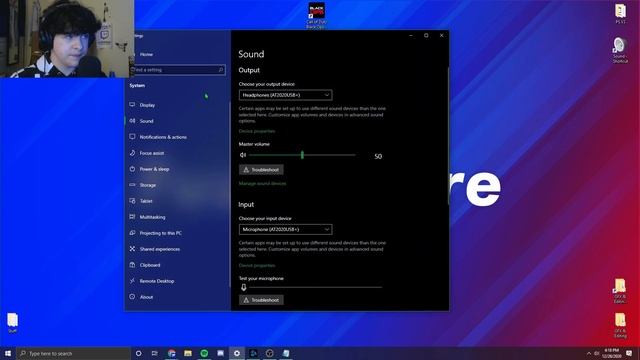Screen dimensions: 640x360
Task: Click the Find a setting search box
Action: pos(178,70)
